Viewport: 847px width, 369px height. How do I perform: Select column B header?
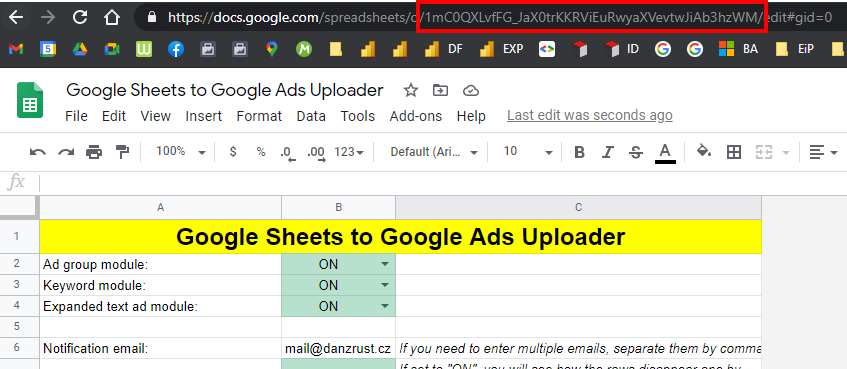(x=338, y=207)
